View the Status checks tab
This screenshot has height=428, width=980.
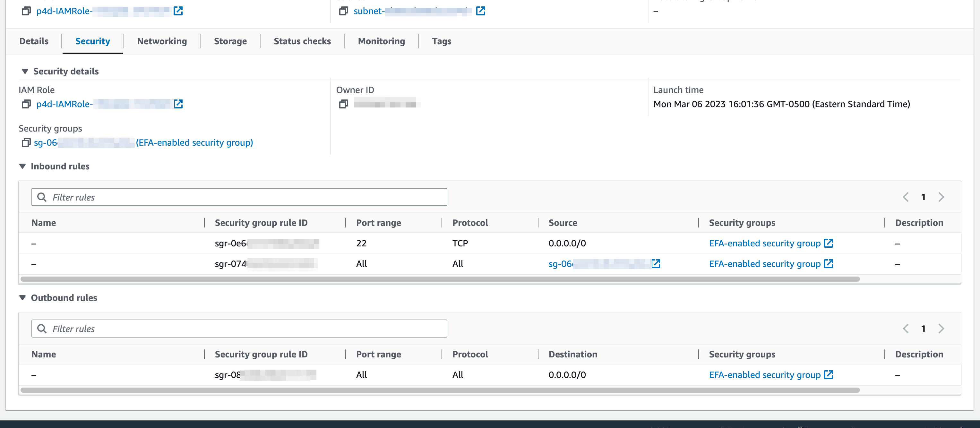click(x=302, y=41)
